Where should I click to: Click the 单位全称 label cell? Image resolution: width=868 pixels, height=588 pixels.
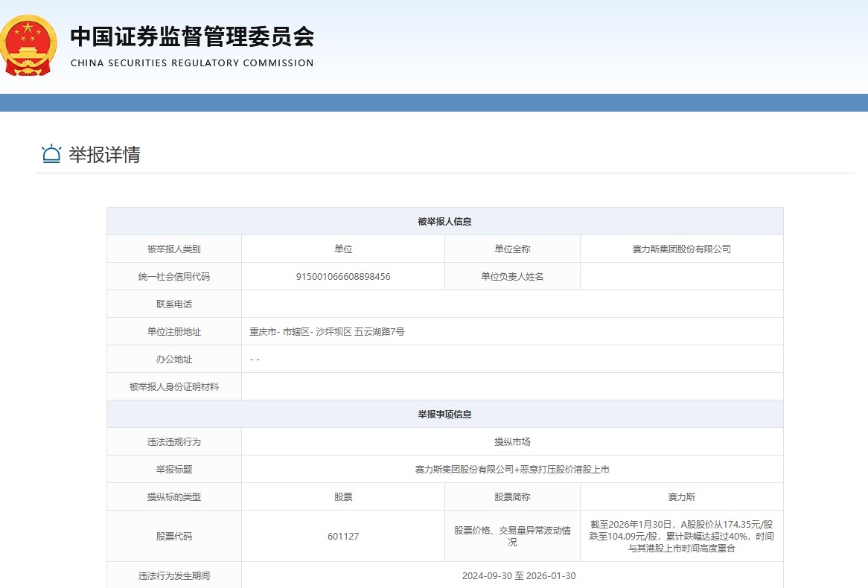click(512, 249)
